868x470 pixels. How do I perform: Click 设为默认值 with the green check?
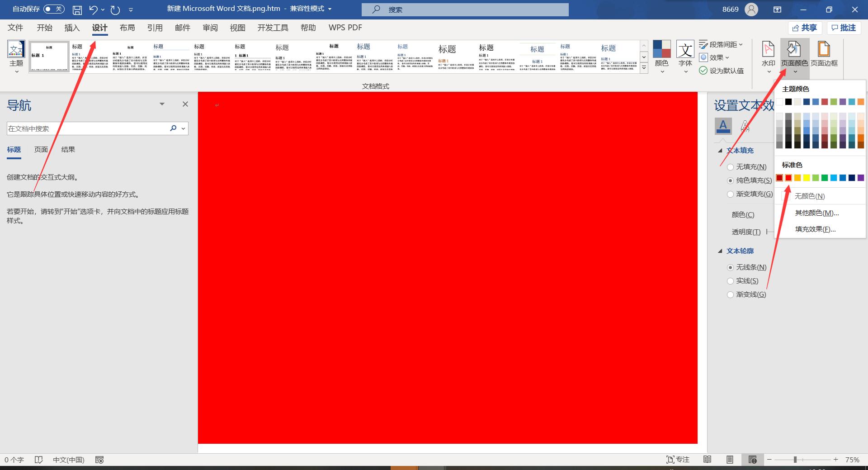click(722, 71)
